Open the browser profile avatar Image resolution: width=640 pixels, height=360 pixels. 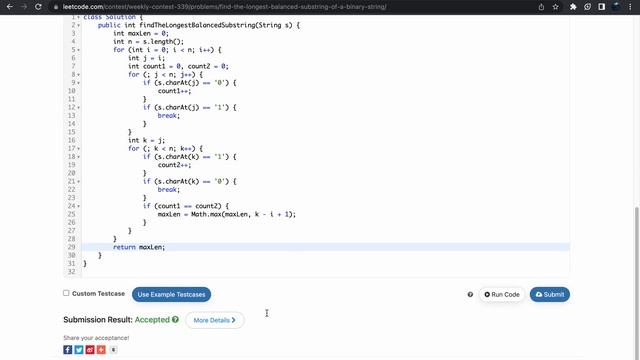[616, 7]
